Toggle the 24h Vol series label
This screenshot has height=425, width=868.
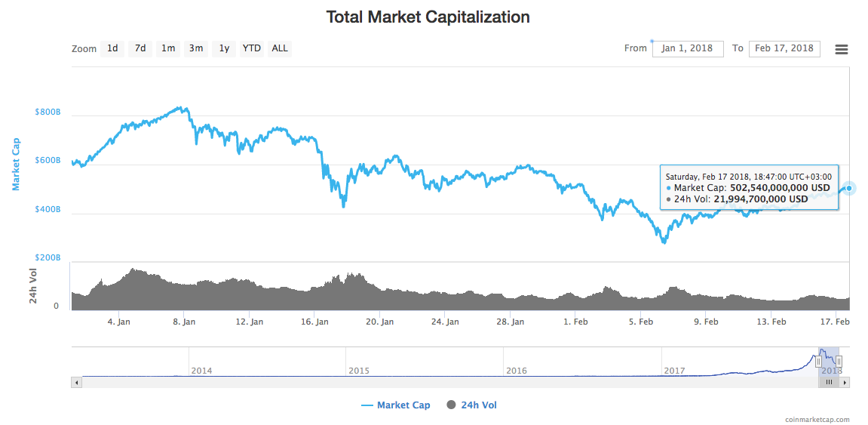click(x=479, y=405)
